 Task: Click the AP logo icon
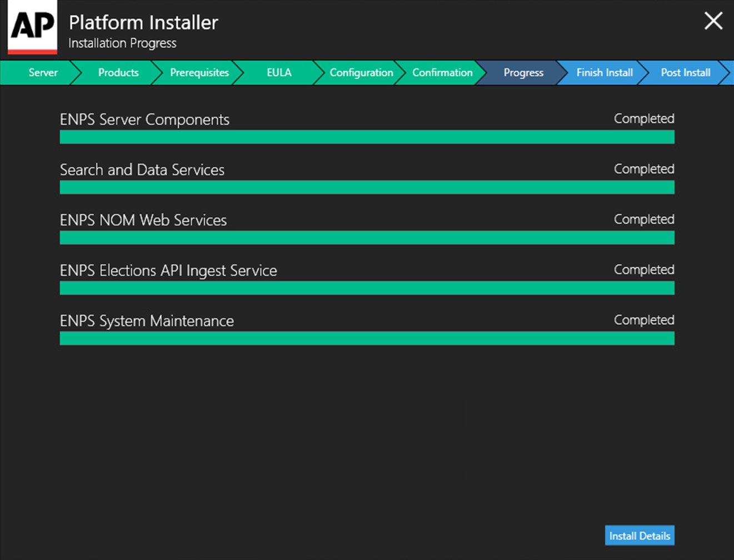(x=32, y=27)
